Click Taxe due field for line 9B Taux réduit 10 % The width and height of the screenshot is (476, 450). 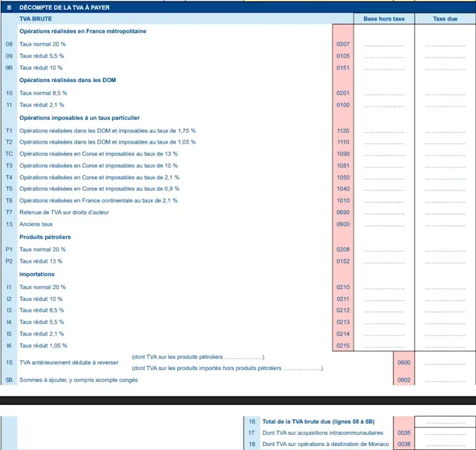445,68
